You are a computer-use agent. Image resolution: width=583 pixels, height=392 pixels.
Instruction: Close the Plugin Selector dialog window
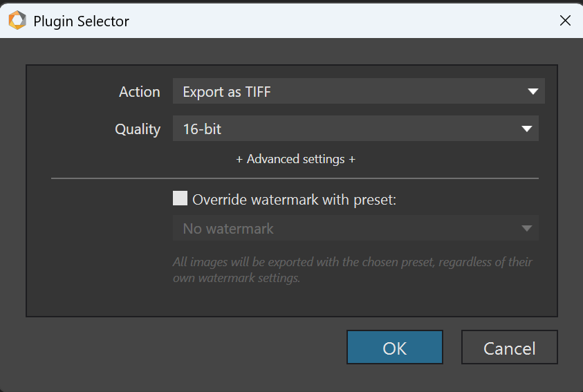pyautogui.click(x=565, y=21)
